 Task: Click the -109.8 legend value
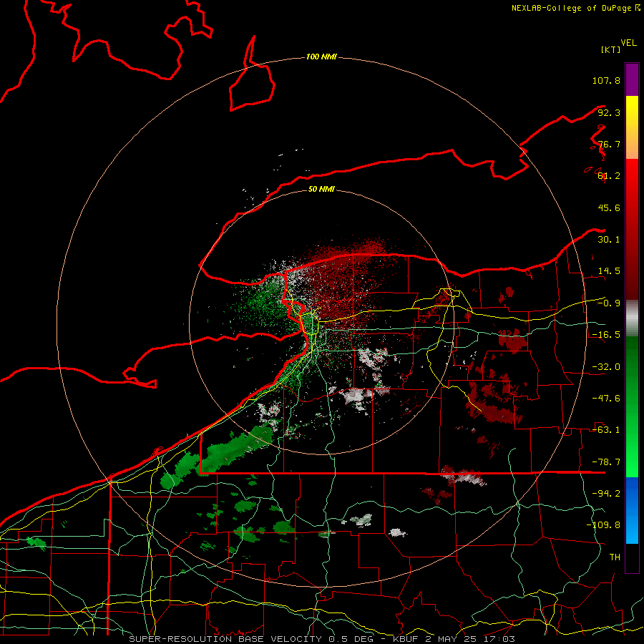(x=603, y=525)
